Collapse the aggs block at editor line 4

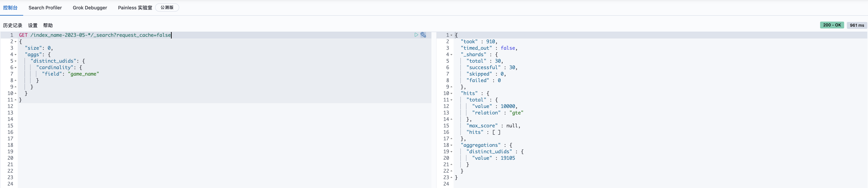pyautogui.click(x=16, y=54)
